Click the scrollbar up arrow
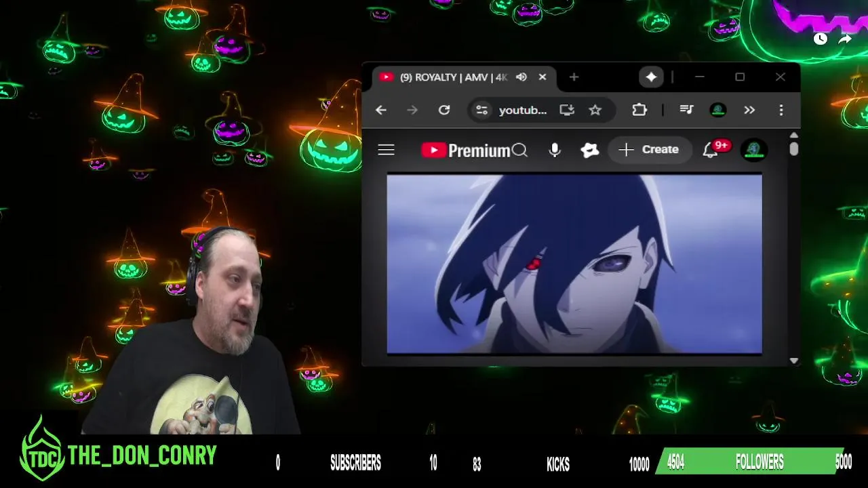 [794, 136]
